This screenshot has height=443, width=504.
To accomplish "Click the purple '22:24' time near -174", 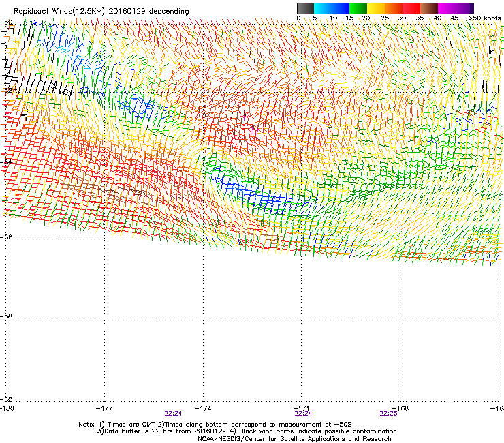I will point(173,414).
